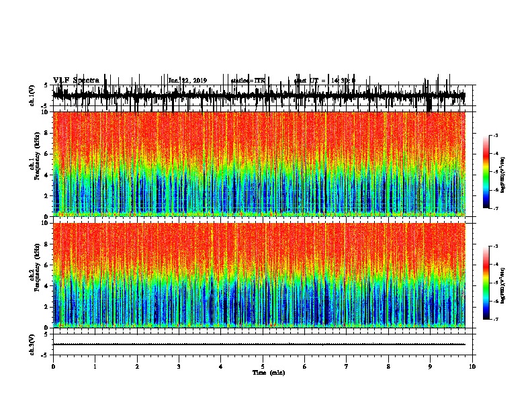The width and height of the screenshot is (532, 411).
Task: Click the 'station=ITK' header label
Action: (x=248, y=81)
